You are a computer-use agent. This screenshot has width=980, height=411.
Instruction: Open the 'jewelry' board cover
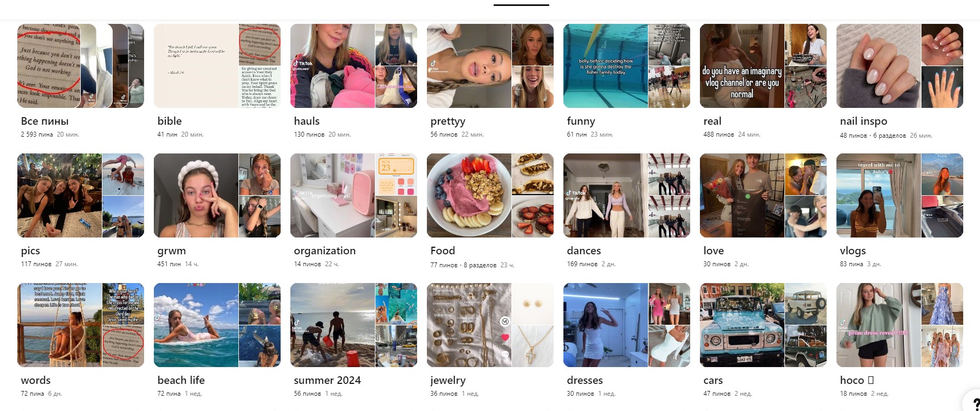[x=490, y=325]
